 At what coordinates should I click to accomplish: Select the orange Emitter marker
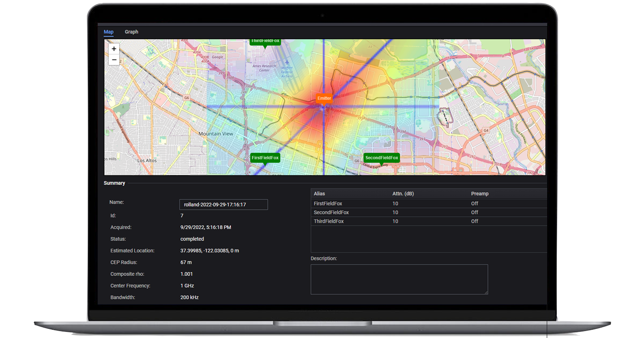coord(324,99)
